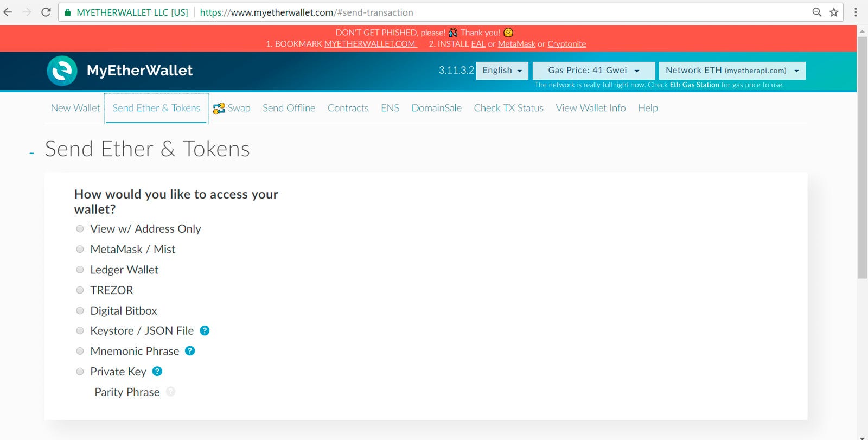Open the Help tab

pos(648,108)
